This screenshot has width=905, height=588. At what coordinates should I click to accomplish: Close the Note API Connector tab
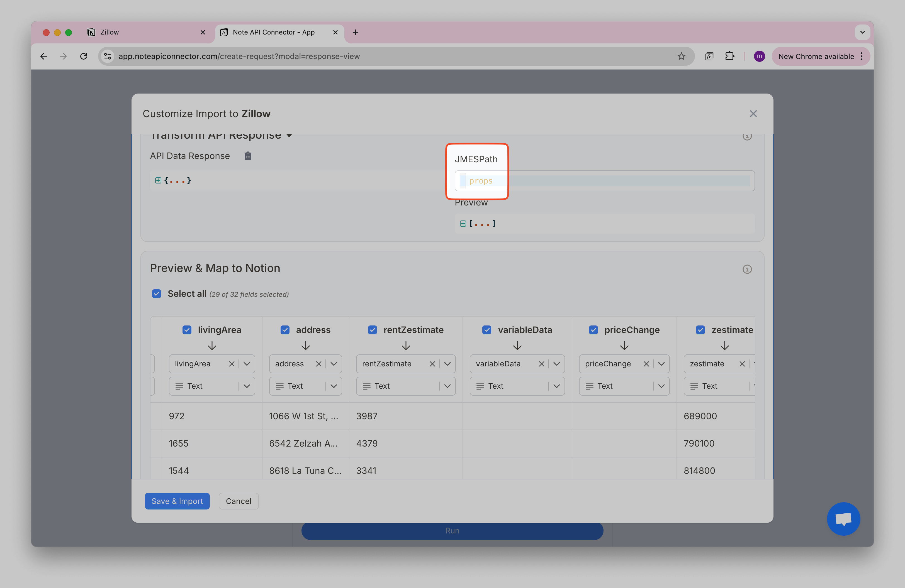[x=335, y=32]
